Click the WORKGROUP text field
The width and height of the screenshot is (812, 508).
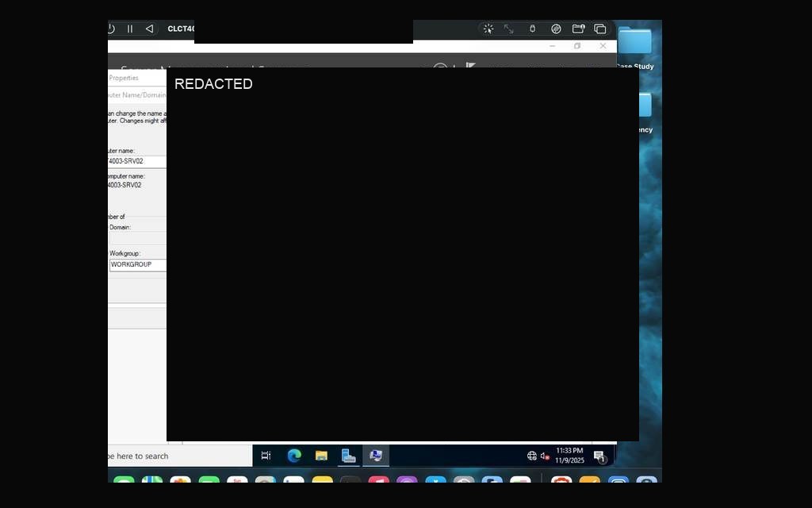click(138, 265)
